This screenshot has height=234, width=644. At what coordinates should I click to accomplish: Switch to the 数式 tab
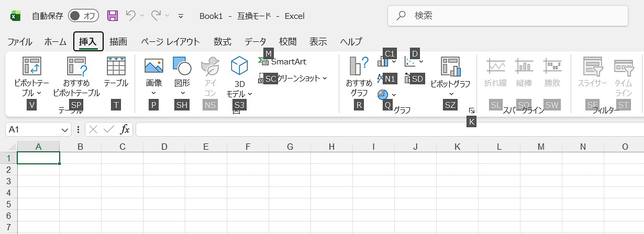point(223,42)
